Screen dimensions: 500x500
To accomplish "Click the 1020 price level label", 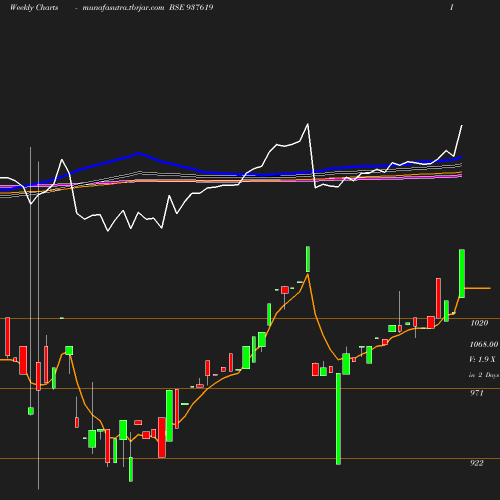I will 479,323.
